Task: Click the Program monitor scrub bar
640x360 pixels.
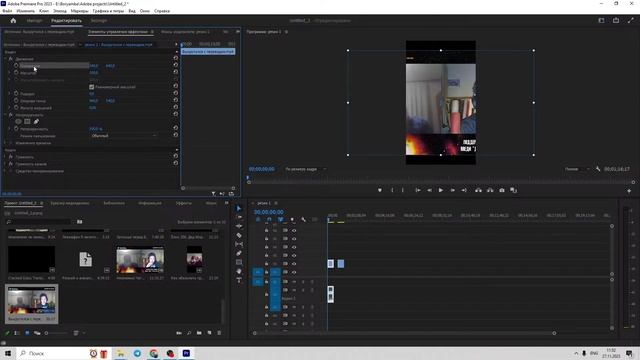Action: point(440,182)
